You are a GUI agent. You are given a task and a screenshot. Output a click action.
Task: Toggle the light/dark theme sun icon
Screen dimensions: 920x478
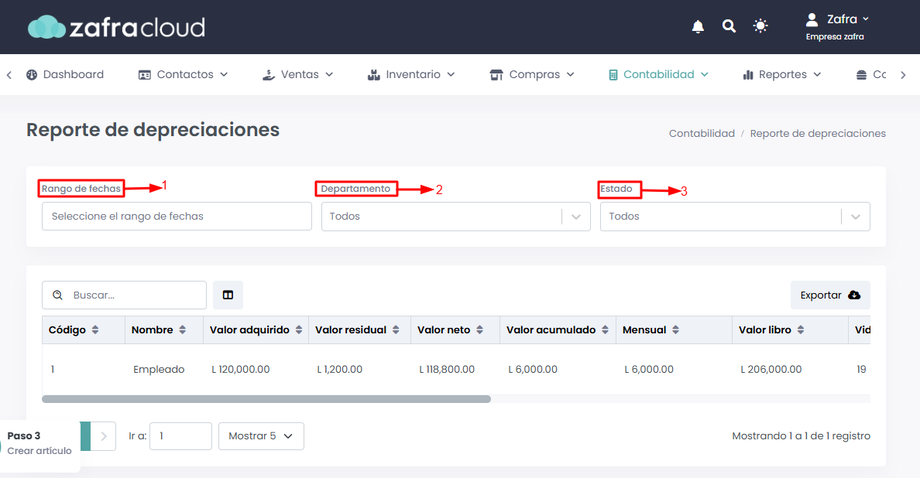pos(760,26)
